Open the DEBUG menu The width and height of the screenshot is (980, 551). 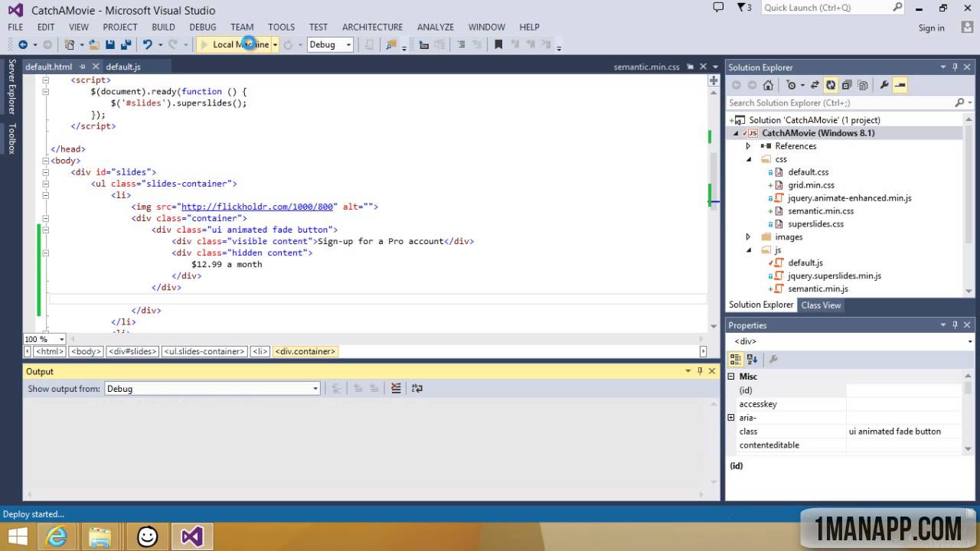pos(203,27)
